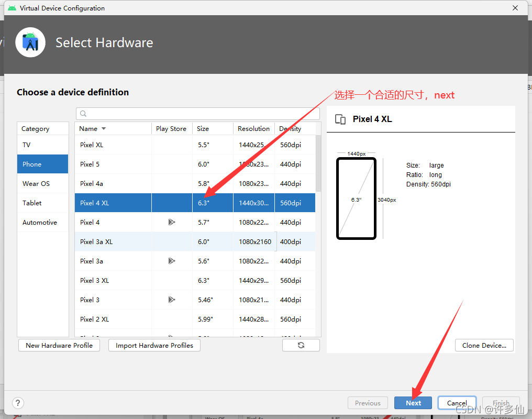The width and height of the screenshot is (532, 419).
Task: Click the device table vertical scrollbar
Action: point(318,163)
